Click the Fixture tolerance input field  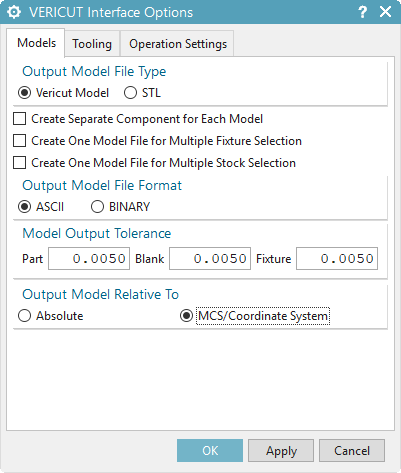point(337,258)
